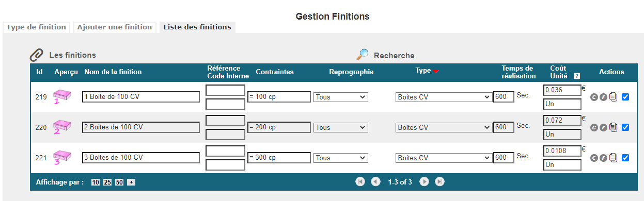
Task: Go to the first page of results
Action: click(x=360, y=181)
